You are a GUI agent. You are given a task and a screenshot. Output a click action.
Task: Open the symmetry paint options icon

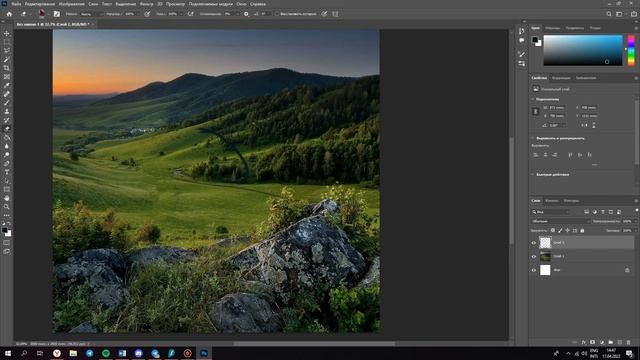tap(335, 14)
